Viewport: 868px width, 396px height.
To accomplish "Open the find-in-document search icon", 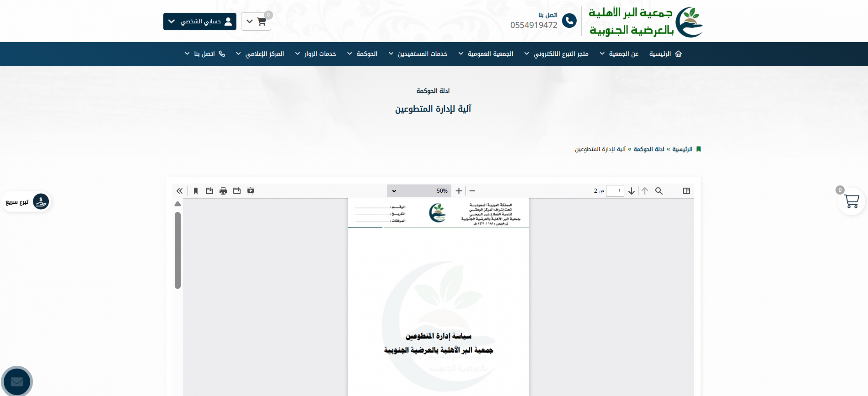I will click(x=659, y=191).
